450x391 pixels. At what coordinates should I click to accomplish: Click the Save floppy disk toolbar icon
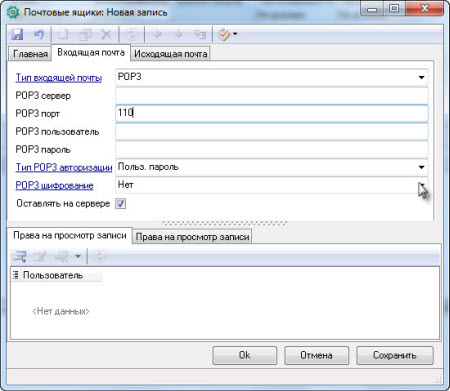pos(17,34)
